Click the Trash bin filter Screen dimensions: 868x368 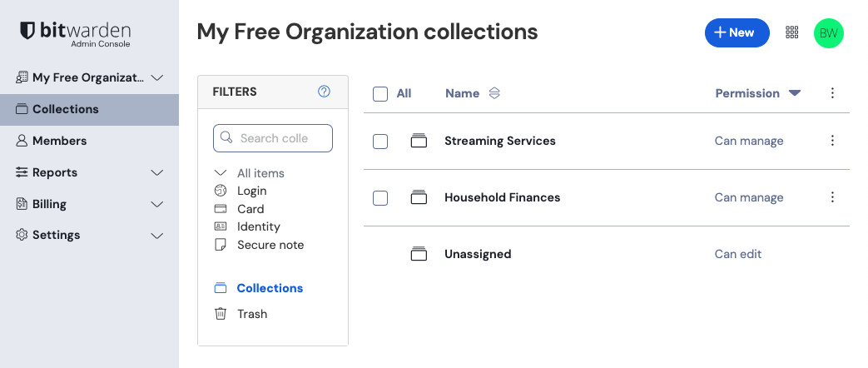(251, 314)
